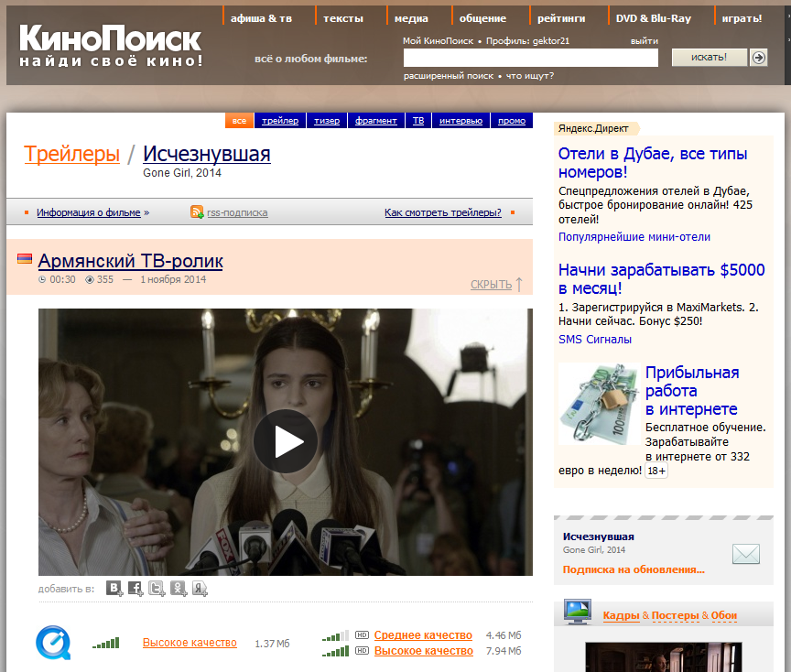This screenshot has width=791, height=672.
Task: Click the Armenian flag icon
Action: (25, 259)
